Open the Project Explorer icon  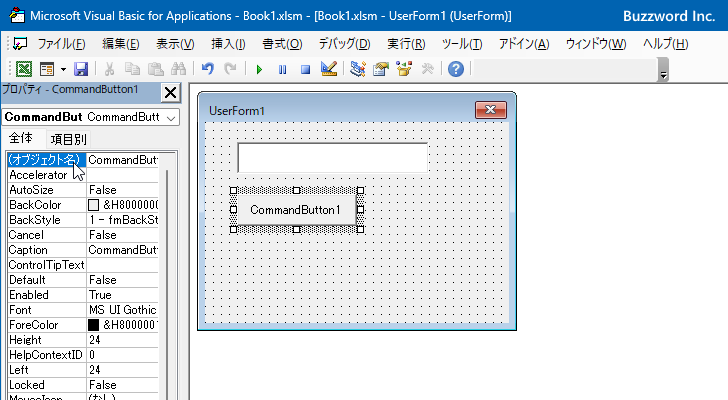tap(358, 69)
